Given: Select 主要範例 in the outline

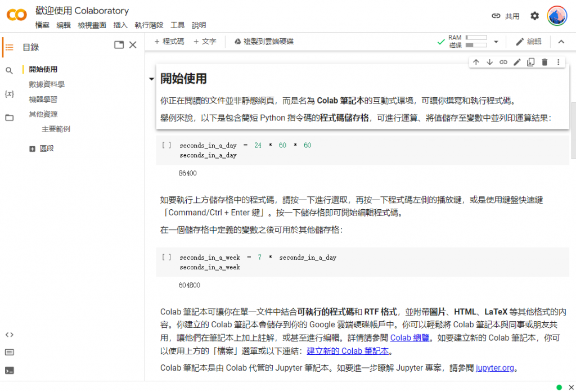Looking at the screenshot, I should (x=56, y=129).
